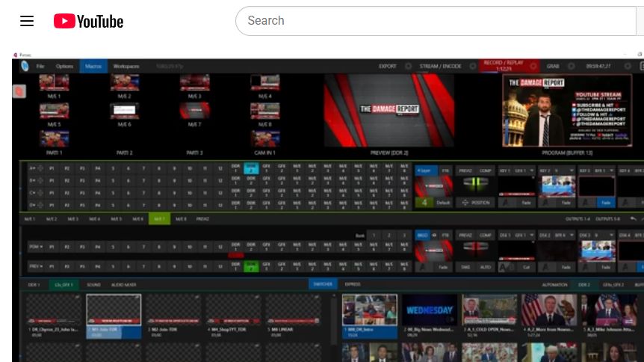Toggle the KEY 1 layer button

click(x=504, y=171)
